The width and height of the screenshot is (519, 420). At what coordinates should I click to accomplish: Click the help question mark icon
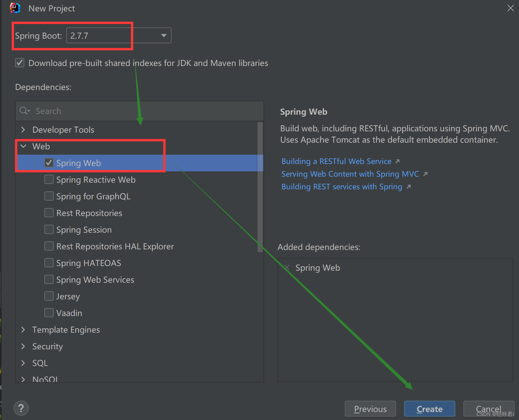21,408
